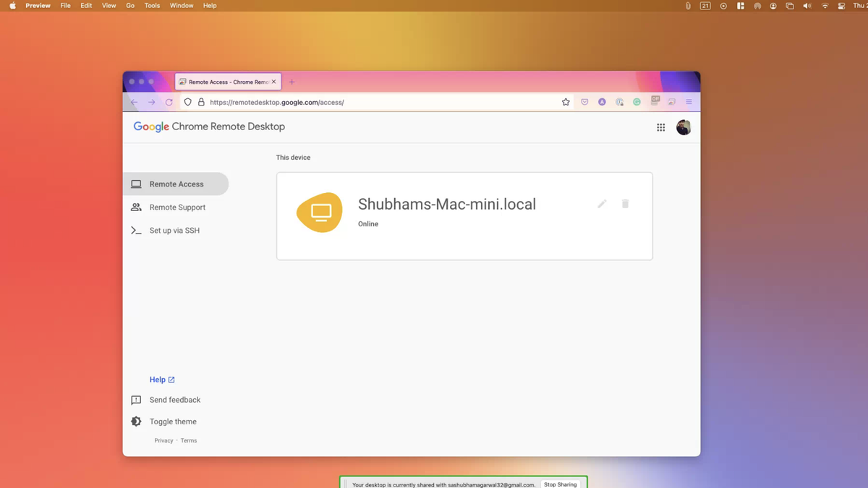Open the Google apps grid menu
Viewport: 868px width, 488px height.
coord(660,127)
